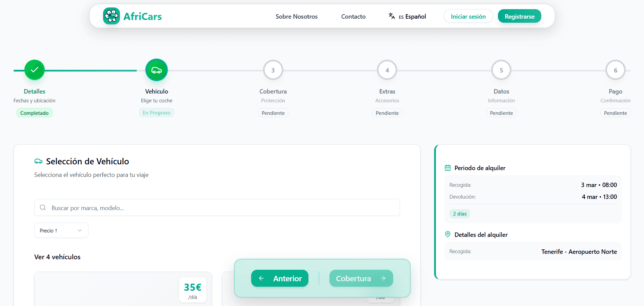
Task: Select step 6 Pago circle
Action: click(615, 70)
